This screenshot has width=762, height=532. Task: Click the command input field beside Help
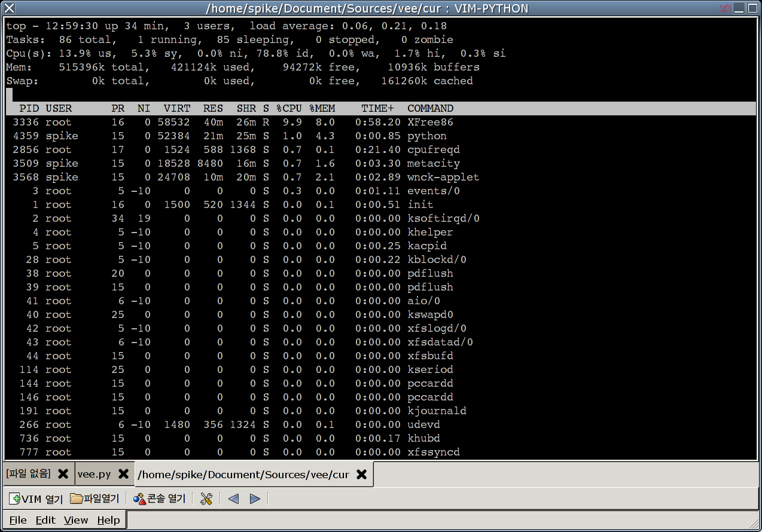[x=441, y=520]
